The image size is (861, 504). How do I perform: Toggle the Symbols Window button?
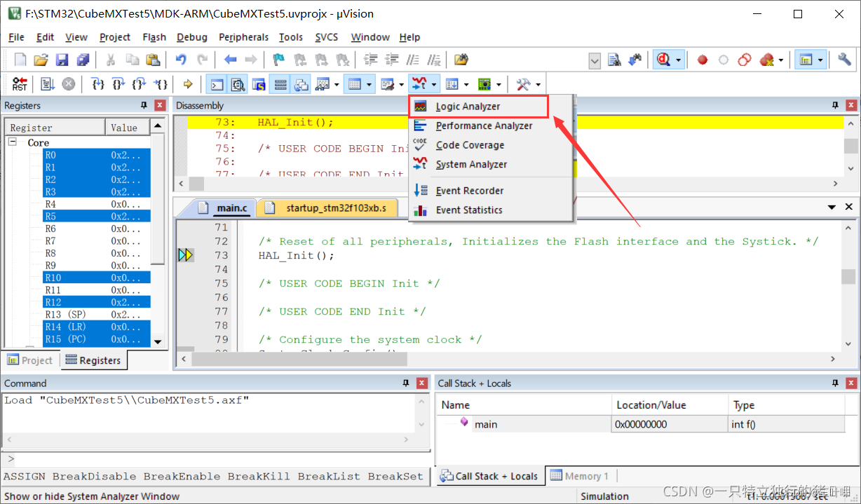[259, 84]
